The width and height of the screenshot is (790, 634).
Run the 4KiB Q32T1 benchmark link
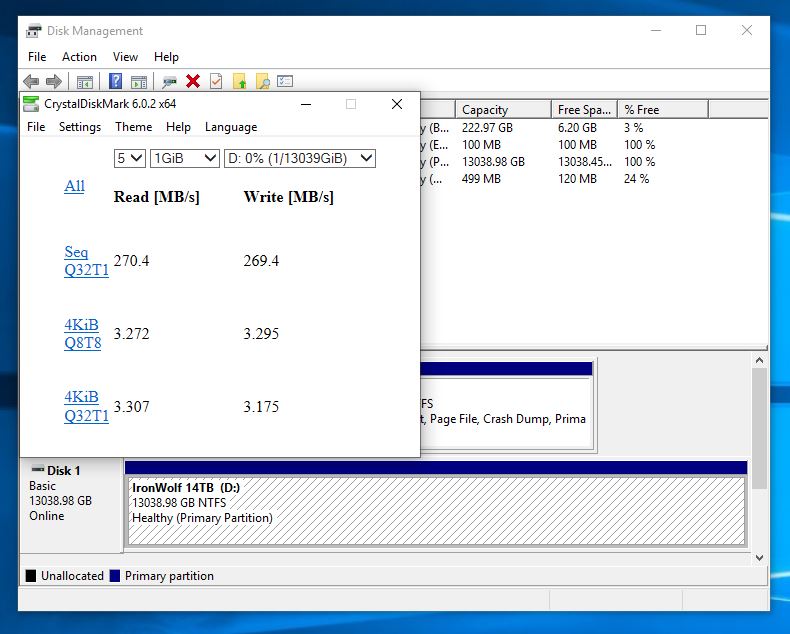point(86,406)
